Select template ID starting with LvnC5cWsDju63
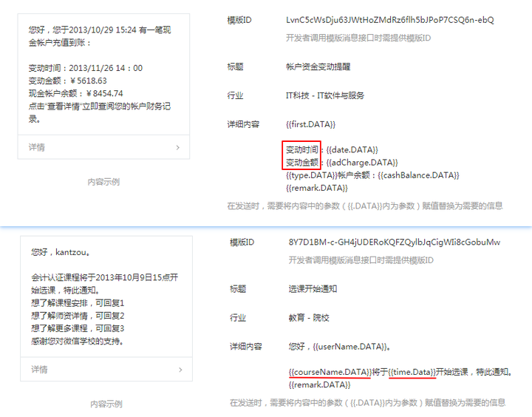The height and width of the screenshot is (417, 532). [390, 20]
